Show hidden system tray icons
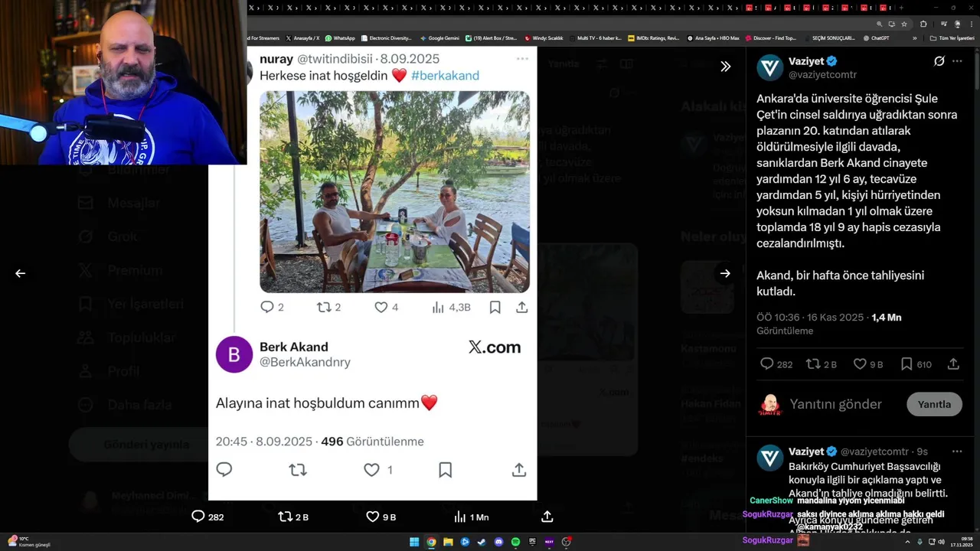980x551 pixels. coord(909,542)
